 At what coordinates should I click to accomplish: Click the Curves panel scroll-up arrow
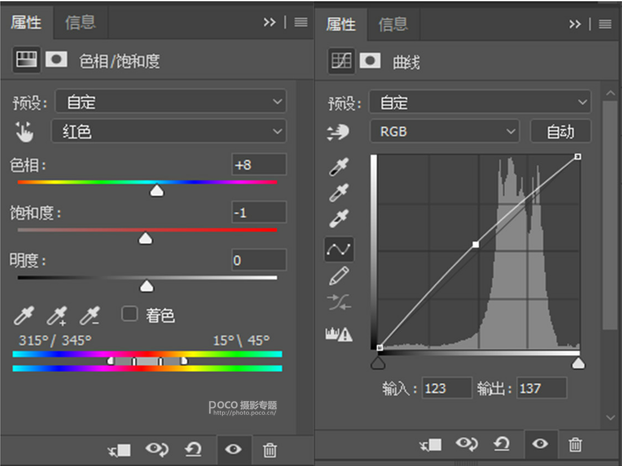click(610, 93)
